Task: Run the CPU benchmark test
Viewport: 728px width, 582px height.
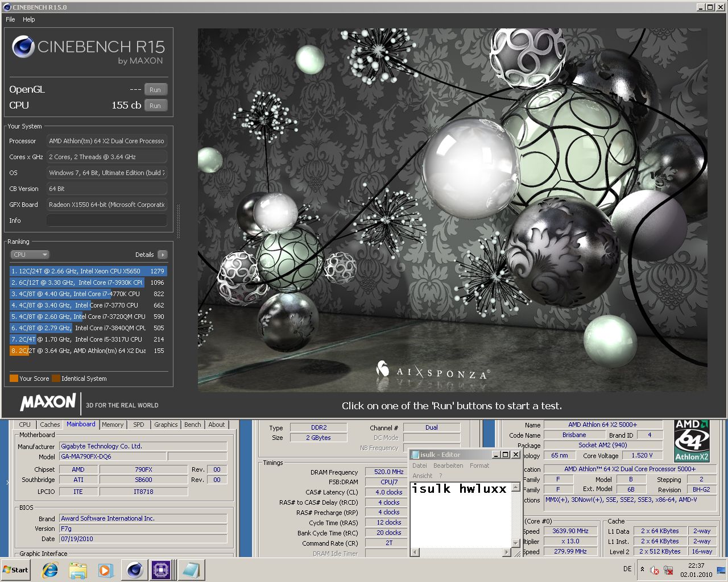Action: pos(155,106)
